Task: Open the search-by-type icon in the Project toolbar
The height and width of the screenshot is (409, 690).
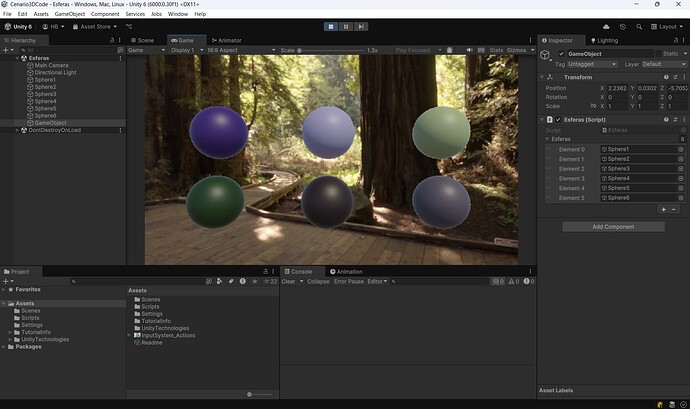Action: (219, 281)
